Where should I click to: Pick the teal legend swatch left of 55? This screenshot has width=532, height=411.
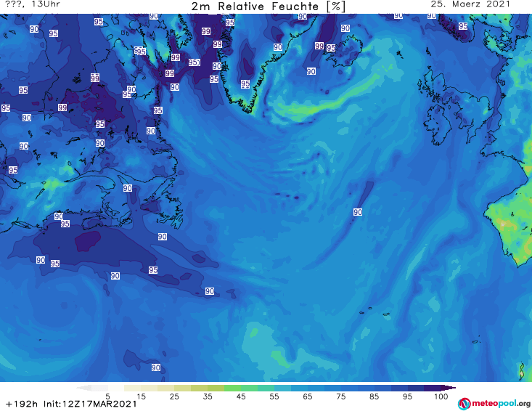coord(266,388)
